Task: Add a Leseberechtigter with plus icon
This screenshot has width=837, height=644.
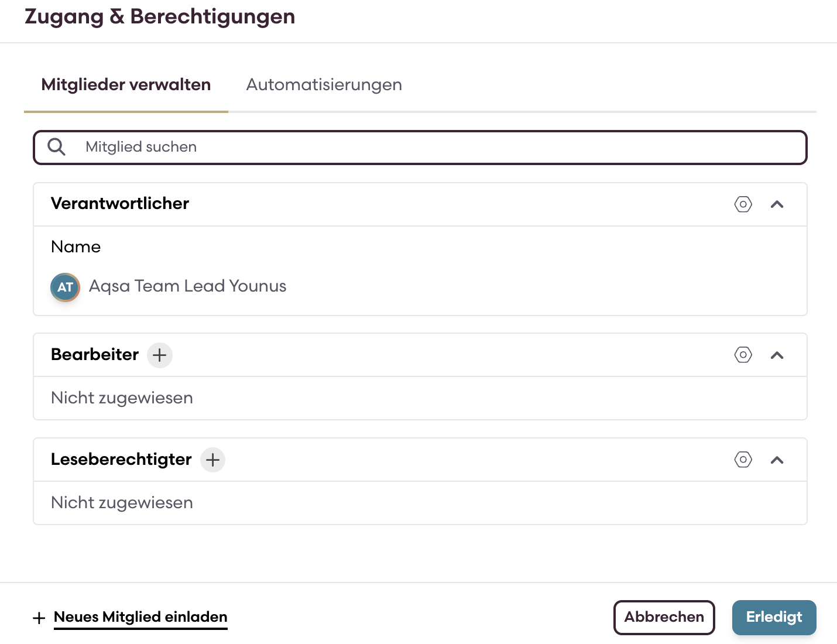Action: (x=212, y=460)
